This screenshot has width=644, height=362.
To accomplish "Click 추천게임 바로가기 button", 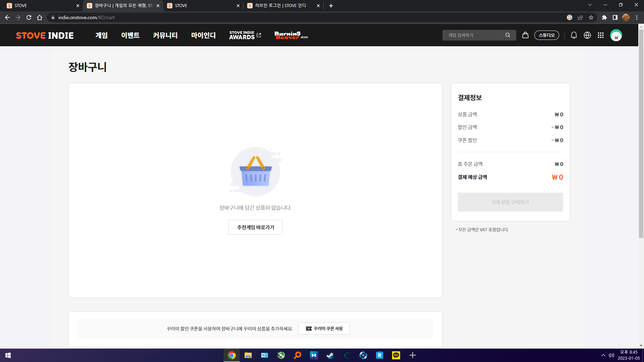I will pyautogui.click(x=255, y=227).
